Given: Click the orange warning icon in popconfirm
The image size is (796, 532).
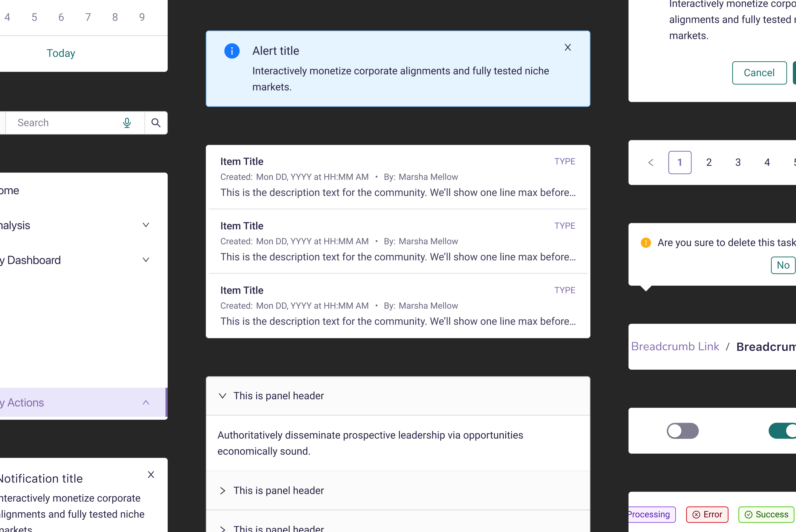Looking at the screenshot, I should (646, 242).
